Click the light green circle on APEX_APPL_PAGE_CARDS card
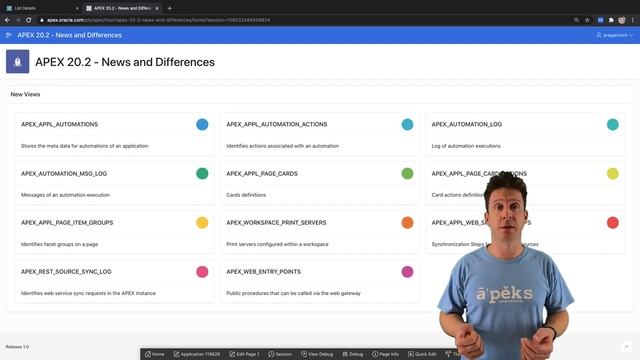The image size is (640, 360). [407, 173]
